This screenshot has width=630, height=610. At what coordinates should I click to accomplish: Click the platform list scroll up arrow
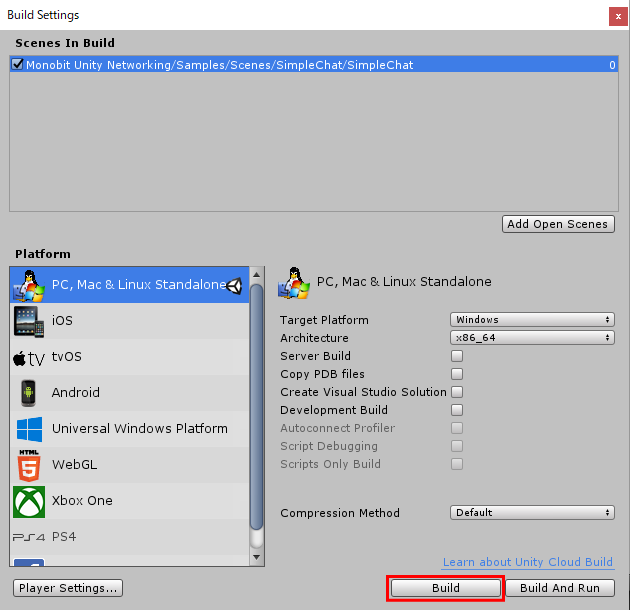click(256, 275)
